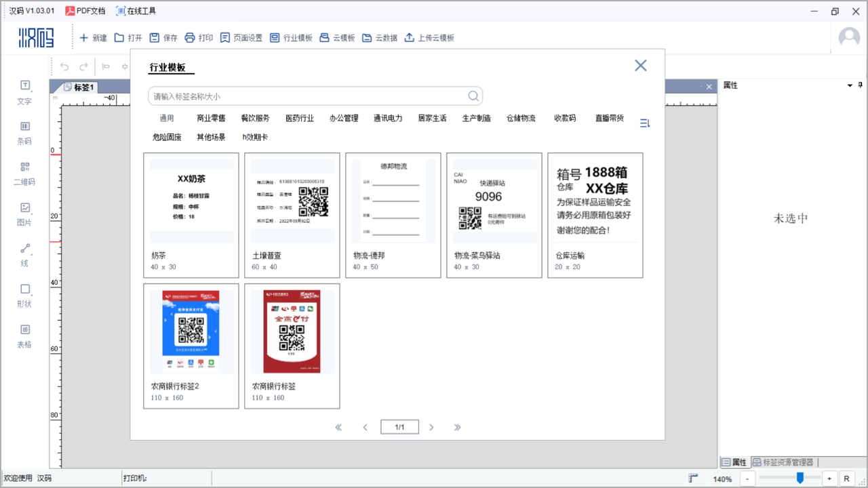
Task: Open 云数据 from the top toolbar
Action: [379, 37]
